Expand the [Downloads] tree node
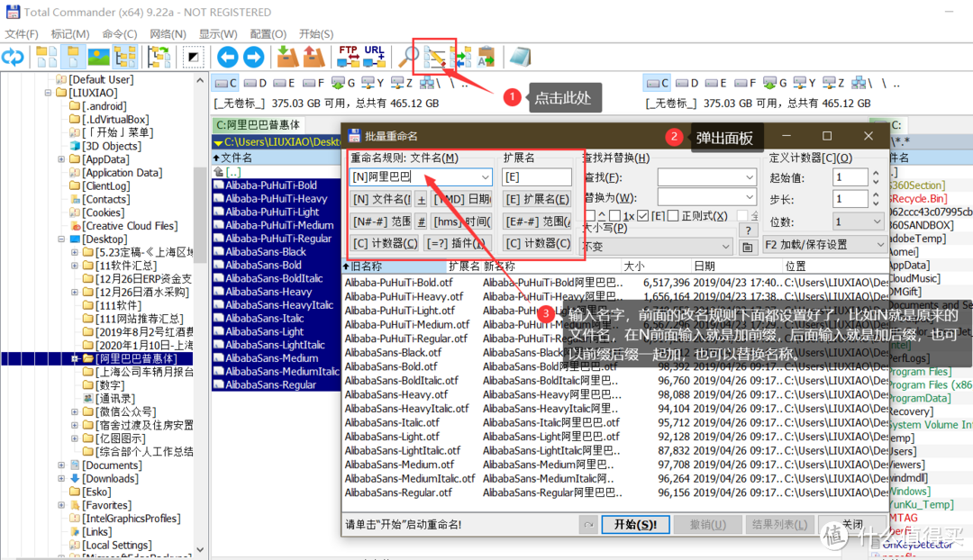973x560 pixels. pos(61,479)
